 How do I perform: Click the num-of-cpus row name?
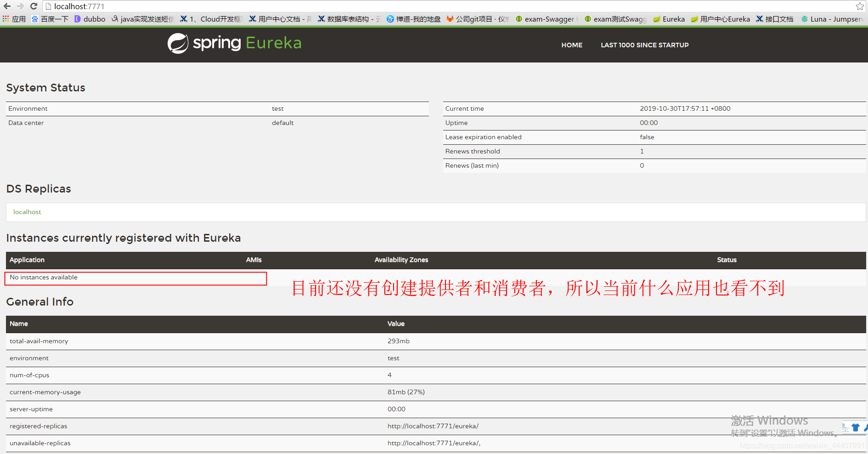tap(29, 375)
